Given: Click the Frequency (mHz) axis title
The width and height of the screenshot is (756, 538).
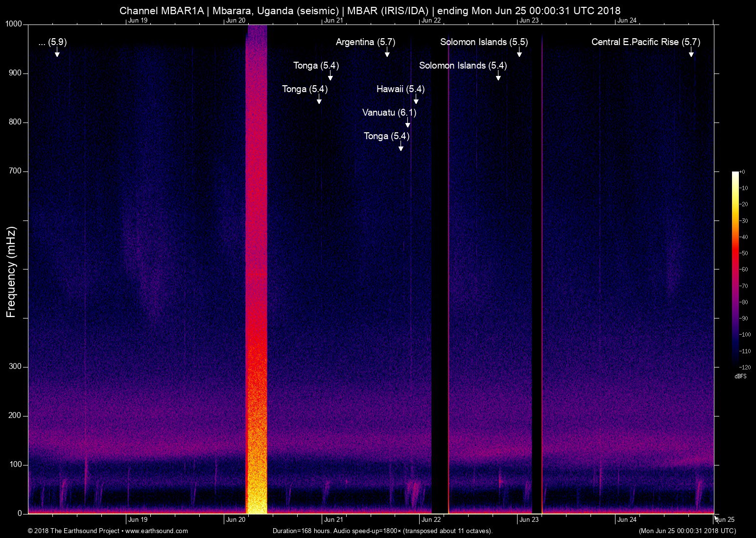Looking at the screenshot, I should pyautogui.click(x=11, y=271).
